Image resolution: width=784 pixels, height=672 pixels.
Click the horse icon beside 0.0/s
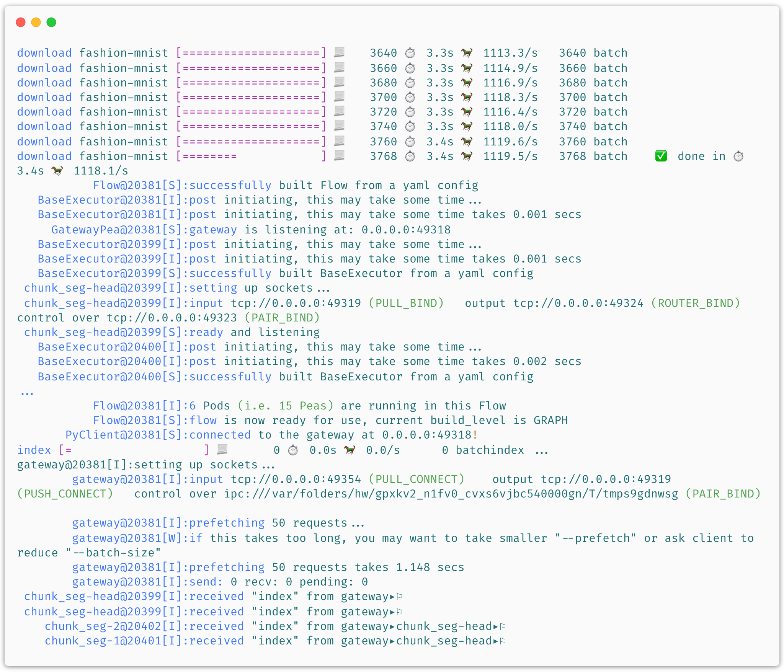point(350,450)
